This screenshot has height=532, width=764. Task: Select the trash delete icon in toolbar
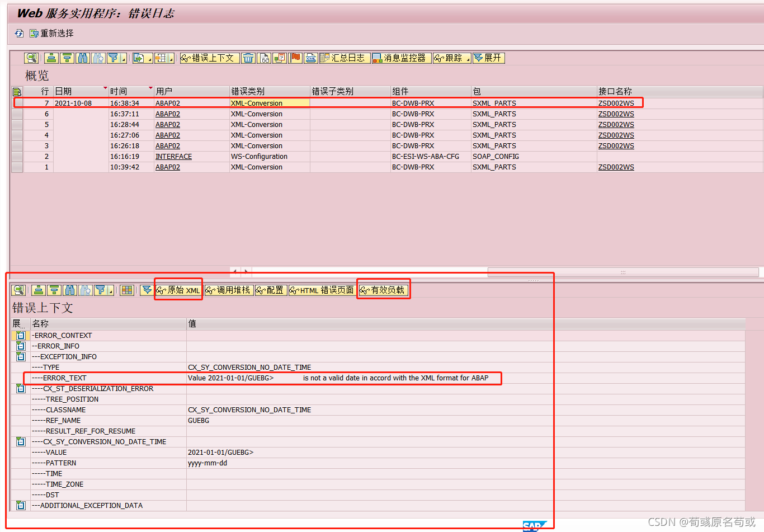tap(249, 58)
